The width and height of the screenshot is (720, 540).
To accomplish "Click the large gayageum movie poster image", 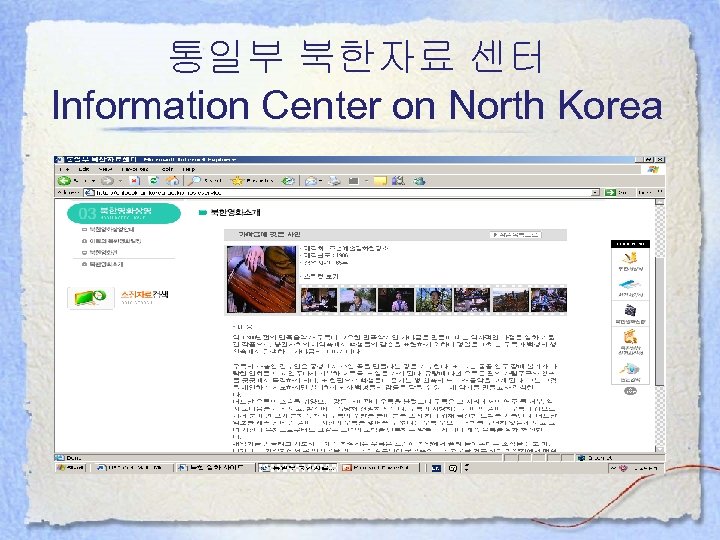I will 261,280.
